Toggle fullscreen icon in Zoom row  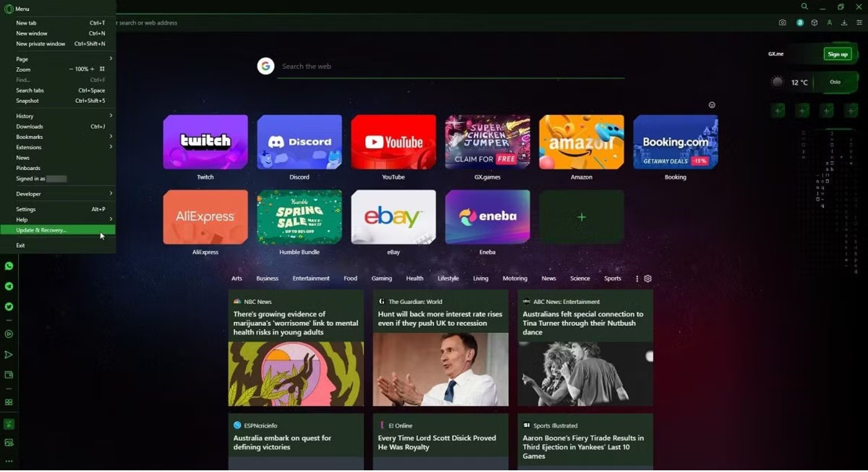point(102,69)
